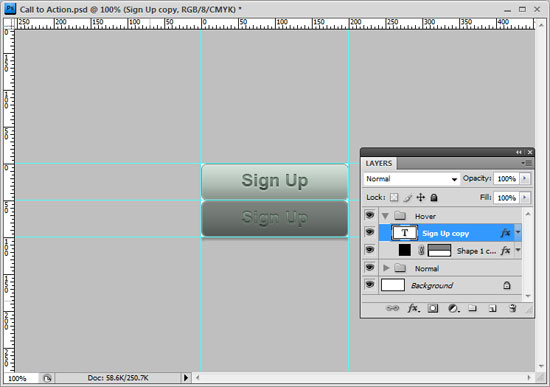Collapse the Layers panel with double arrows

519,152
